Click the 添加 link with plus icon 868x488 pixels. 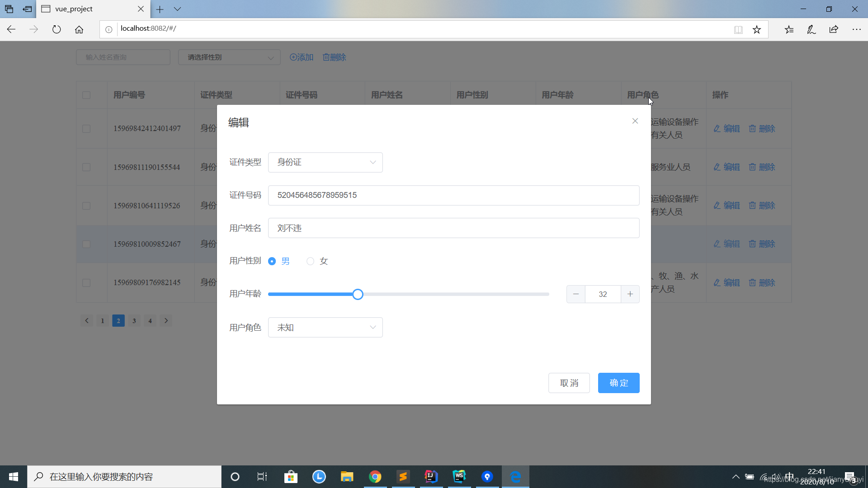click(x=302, y=57)
